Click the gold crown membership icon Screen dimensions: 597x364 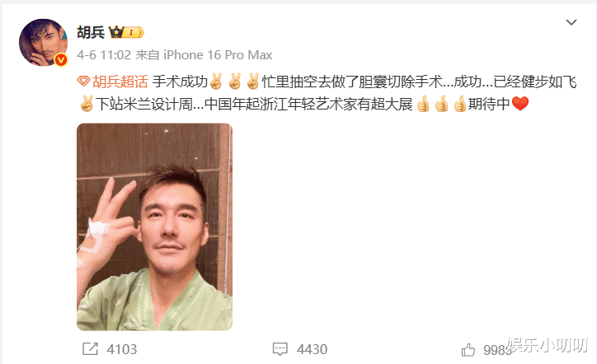(116, 32)
